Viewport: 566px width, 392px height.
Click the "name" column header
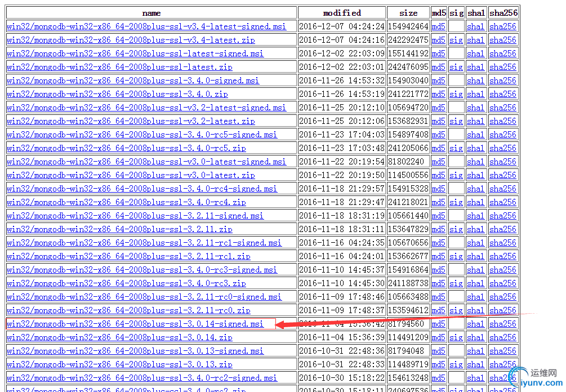coord(151,13)
